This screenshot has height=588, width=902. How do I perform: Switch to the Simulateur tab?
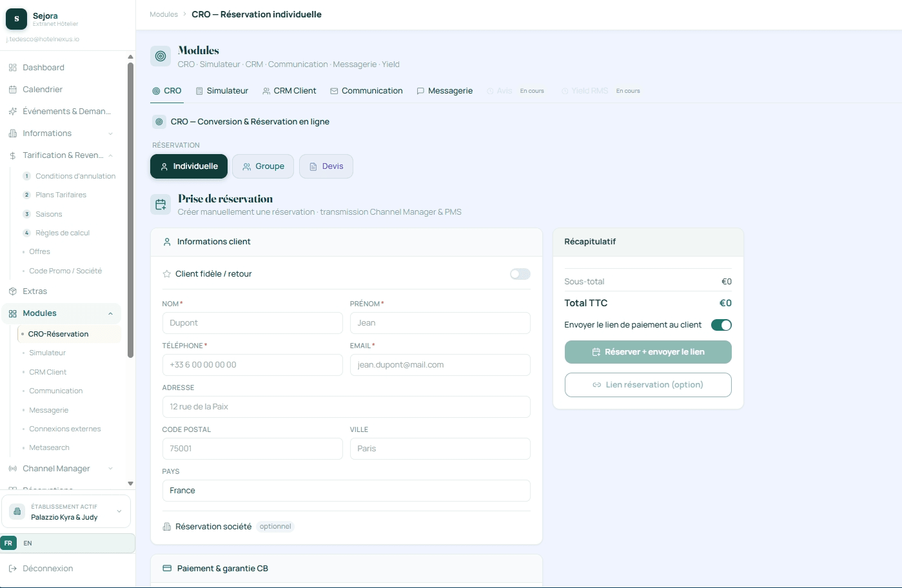coord(222,91)
